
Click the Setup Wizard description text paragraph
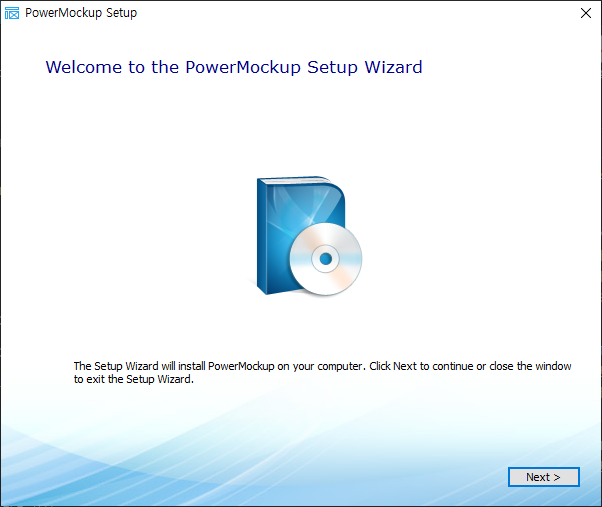[x=322, y=372]
